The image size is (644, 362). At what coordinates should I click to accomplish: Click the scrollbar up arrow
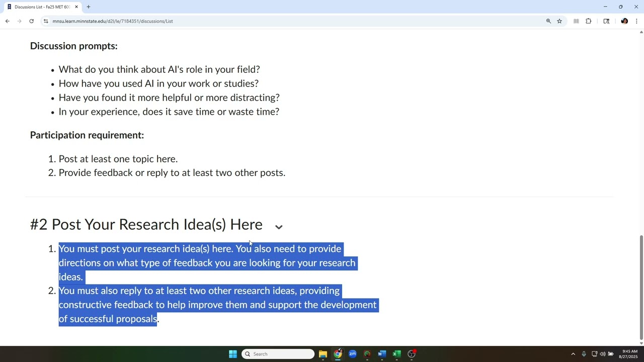tap(641, 32)
